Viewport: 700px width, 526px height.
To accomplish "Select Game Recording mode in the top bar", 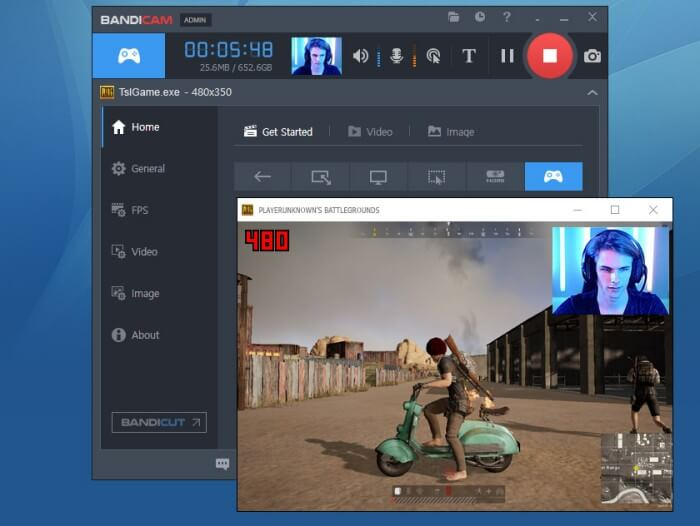I will point(129,56).
